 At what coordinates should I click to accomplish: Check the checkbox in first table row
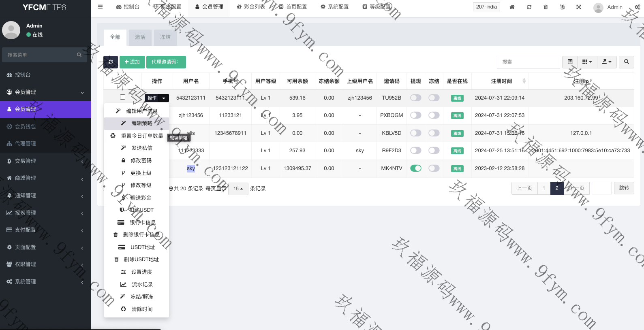click(122, 97)
